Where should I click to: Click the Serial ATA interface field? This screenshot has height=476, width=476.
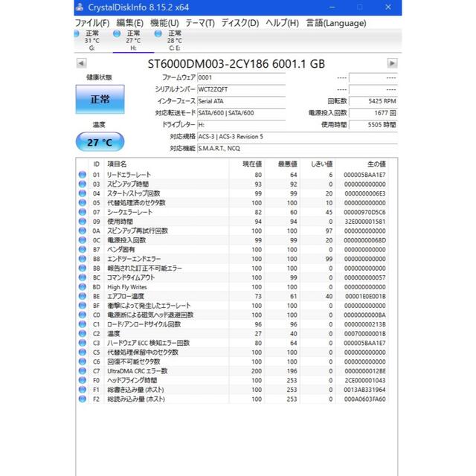(x=241, y=101)
